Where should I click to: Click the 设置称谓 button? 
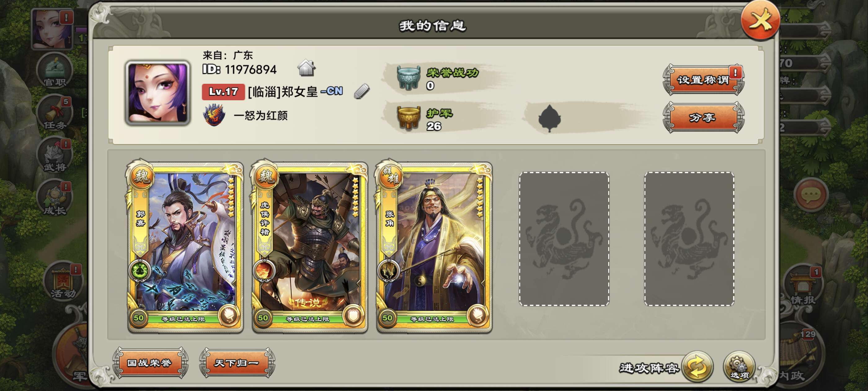[703, 80]
